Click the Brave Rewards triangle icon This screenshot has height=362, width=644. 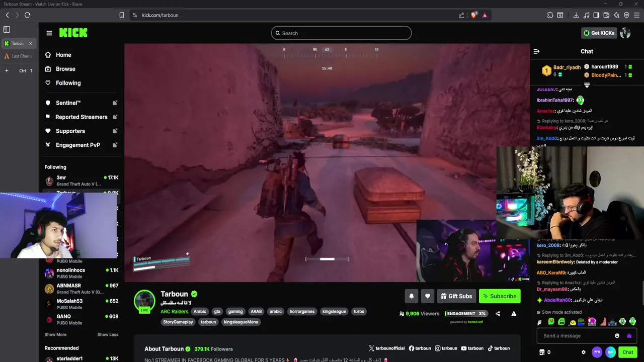point(485,15)
